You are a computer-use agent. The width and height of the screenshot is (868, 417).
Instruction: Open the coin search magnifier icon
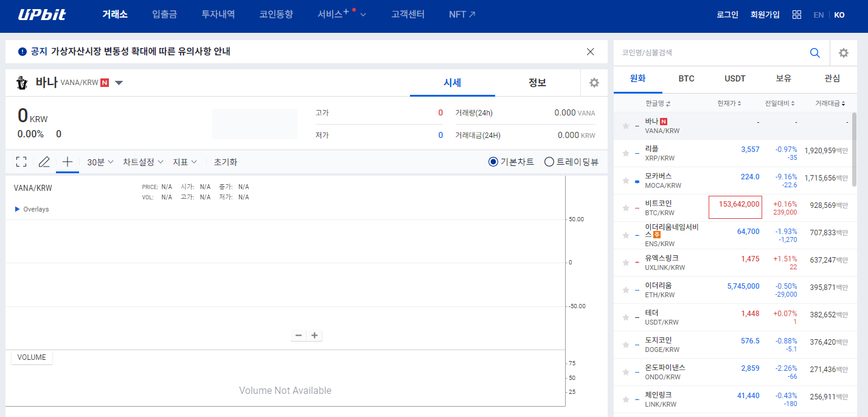[x=814, y=53]
